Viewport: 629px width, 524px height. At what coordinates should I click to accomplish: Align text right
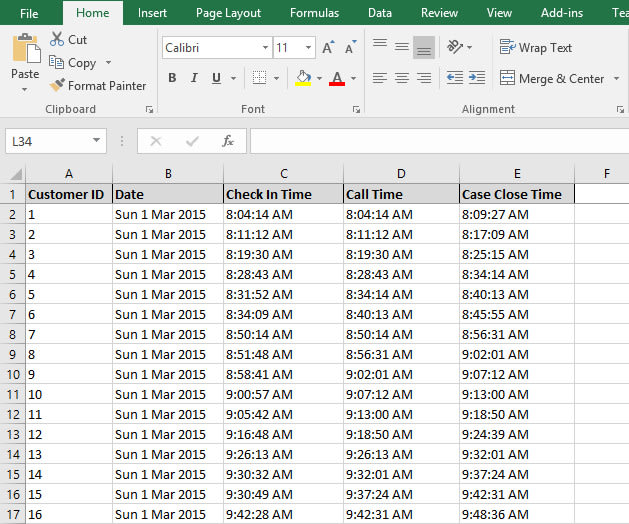(424, 78)
